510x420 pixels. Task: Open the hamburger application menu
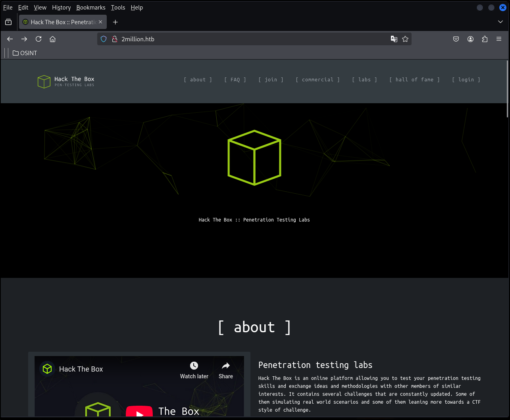(x=499, y=39)
